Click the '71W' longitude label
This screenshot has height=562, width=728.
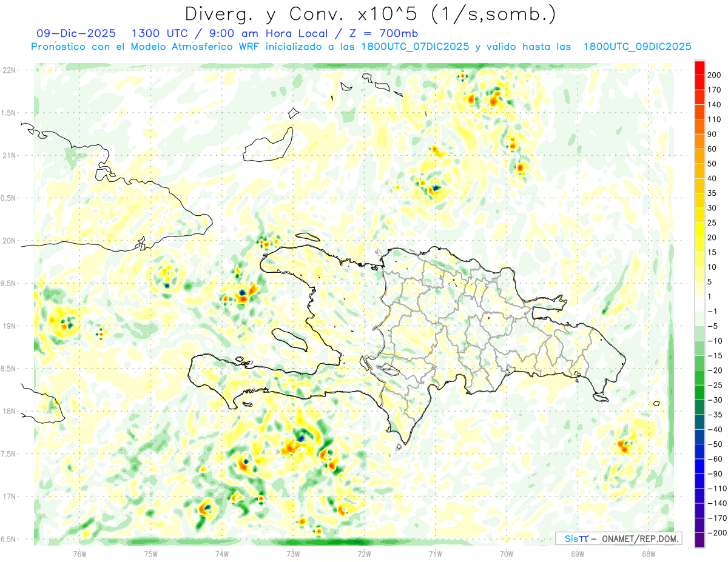tap(435, 554)
